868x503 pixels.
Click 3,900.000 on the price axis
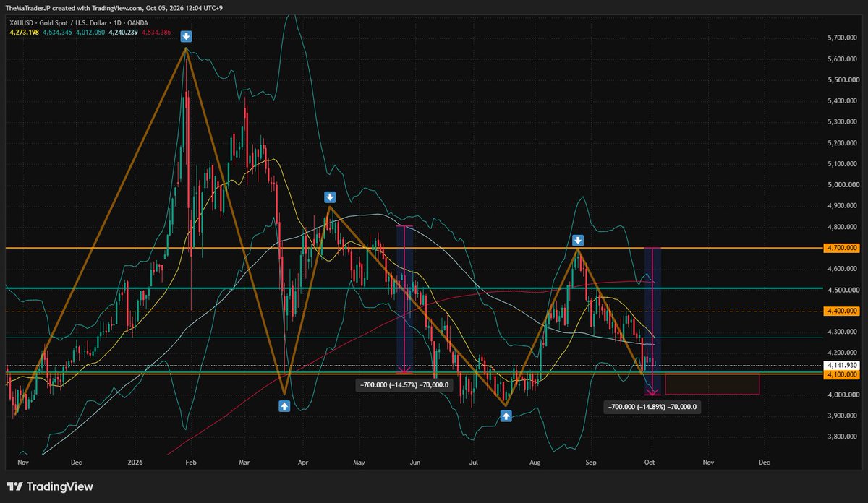[x=842, y=416]
